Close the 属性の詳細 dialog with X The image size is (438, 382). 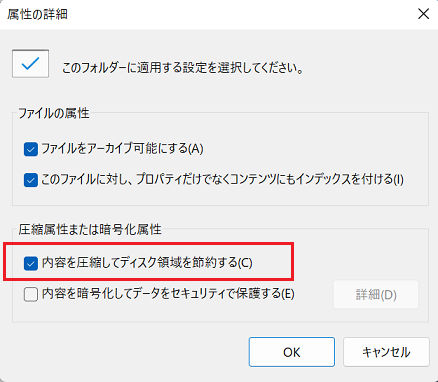click(423, 14)
